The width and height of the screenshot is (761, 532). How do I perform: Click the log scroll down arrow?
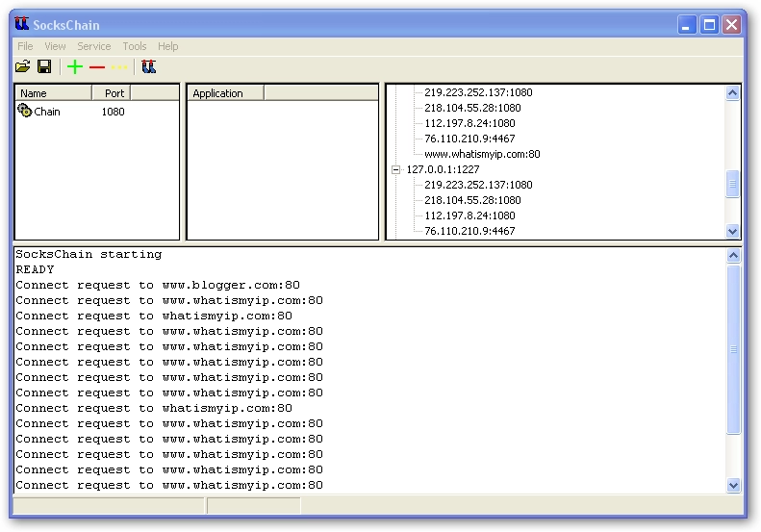(734, 486)
